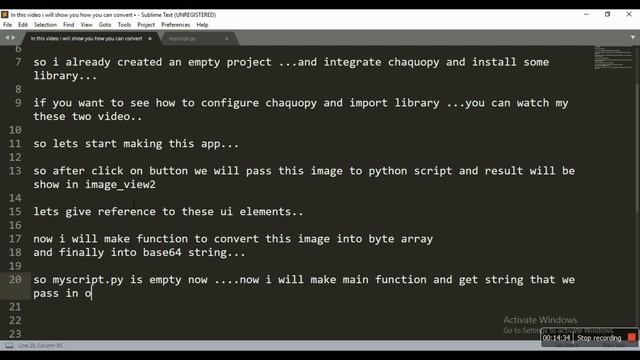Image resolution: width=640 pixels, height=360 pixels.
Task: Click Line 20, Column status text
Action: pos(40,346)
